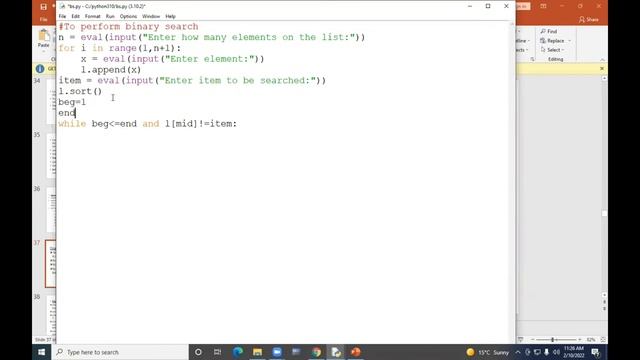The height and width of the screenshot is (360, 640).
Task: Click the Cortana circle icon on taskbar
Action: [x=198, y=352]
